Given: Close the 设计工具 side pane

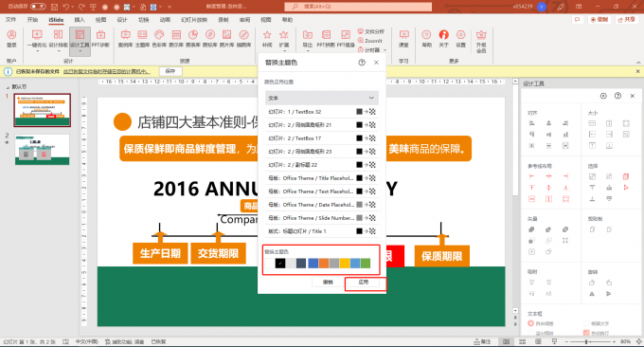Looking at the screenshot, I should [633, 96].
